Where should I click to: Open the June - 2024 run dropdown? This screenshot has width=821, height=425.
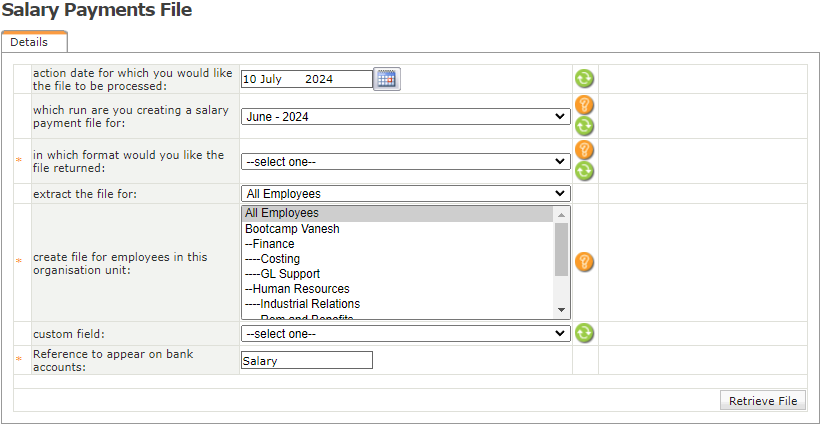[x=405, y=117]
